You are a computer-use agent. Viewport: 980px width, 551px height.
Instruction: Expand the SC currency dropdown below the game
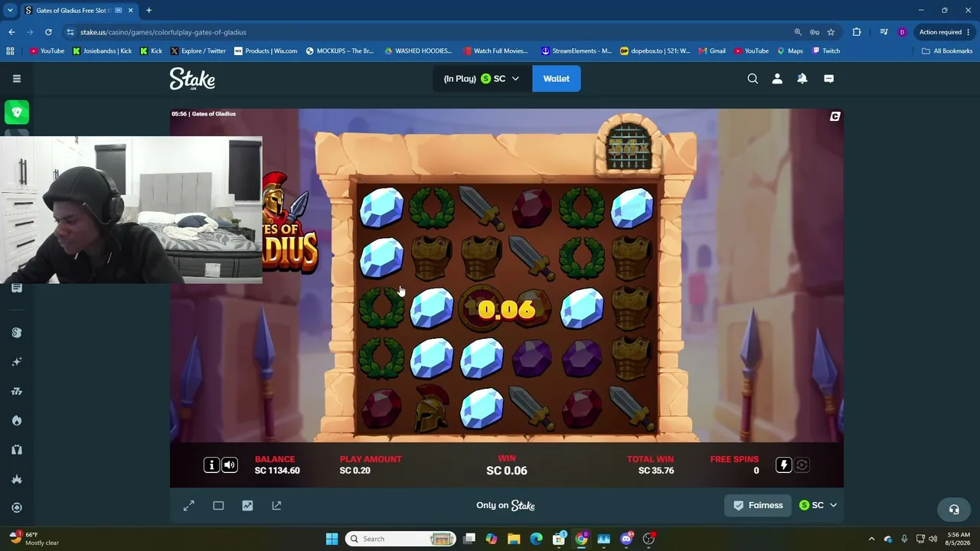pos(818,505)
